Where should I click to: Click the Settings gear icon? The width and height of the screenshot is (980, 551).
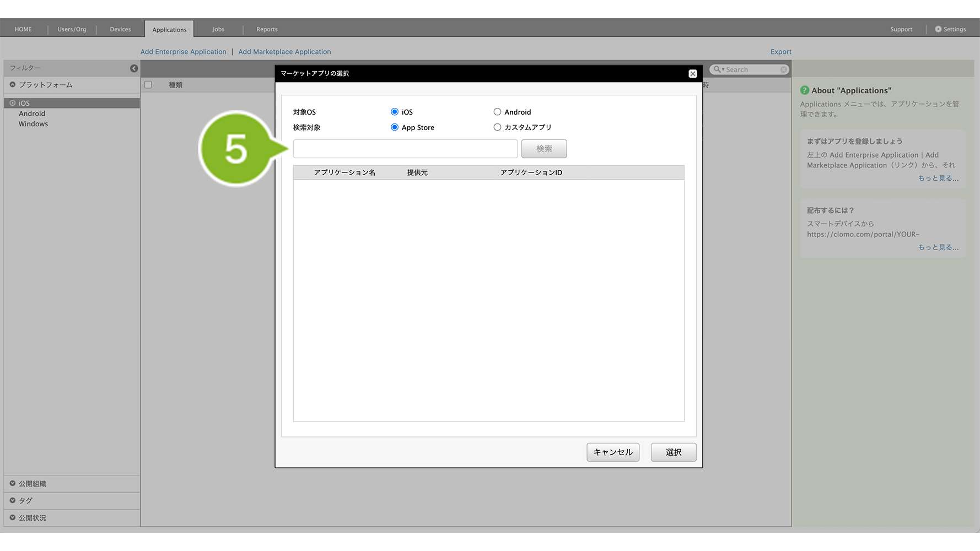click(938, 29)
